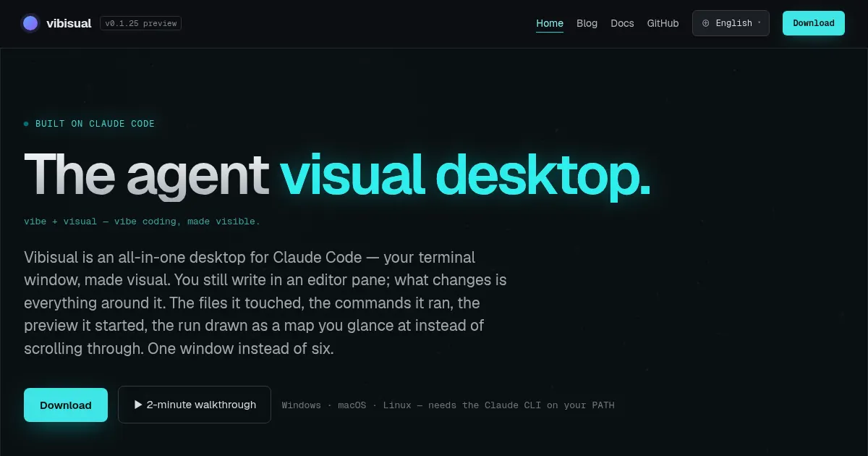Click the globe icon in language selector
The width and height of the screenshot is (868, 456).
click(706, 23)
